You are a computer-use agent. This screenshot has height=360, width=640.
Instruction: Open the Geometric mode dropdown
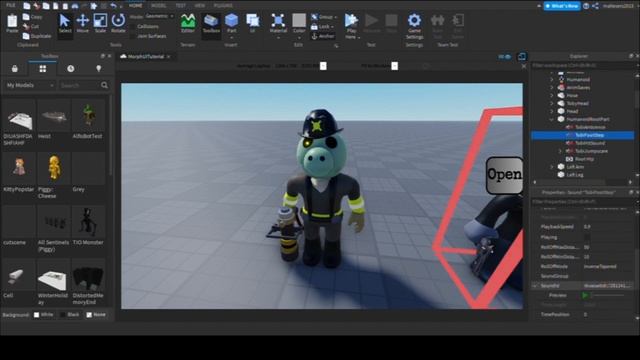160,16
